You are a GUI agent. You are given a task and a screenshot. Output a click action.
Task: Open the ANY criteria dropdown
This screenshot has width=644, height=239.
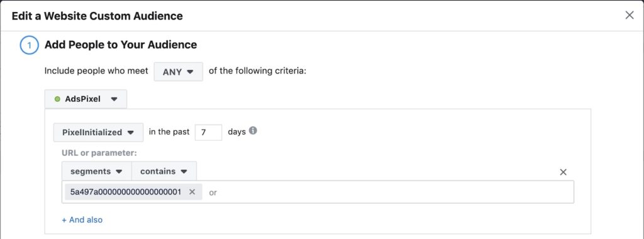(x=178, y=72)
